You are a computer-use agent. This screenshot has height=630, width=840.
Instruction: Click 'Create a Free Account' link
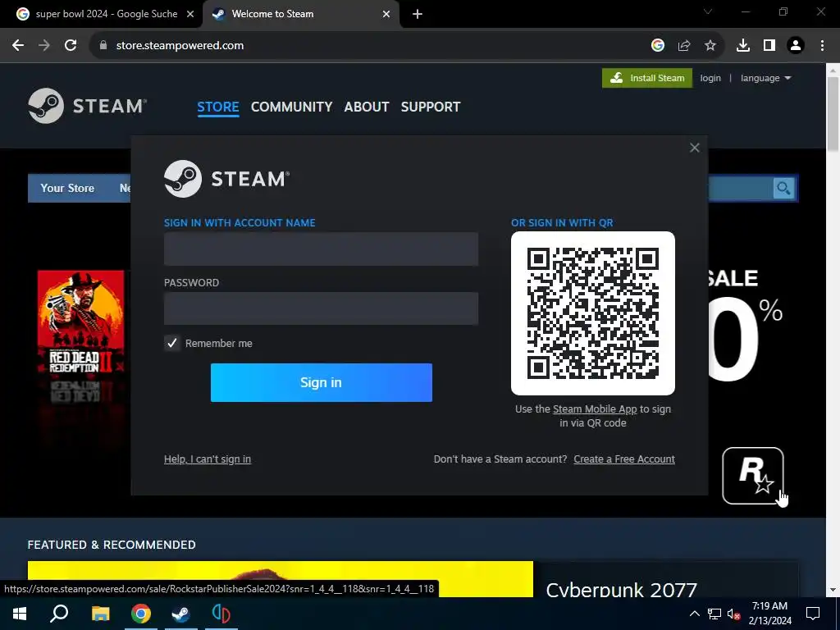coord(624,459)
